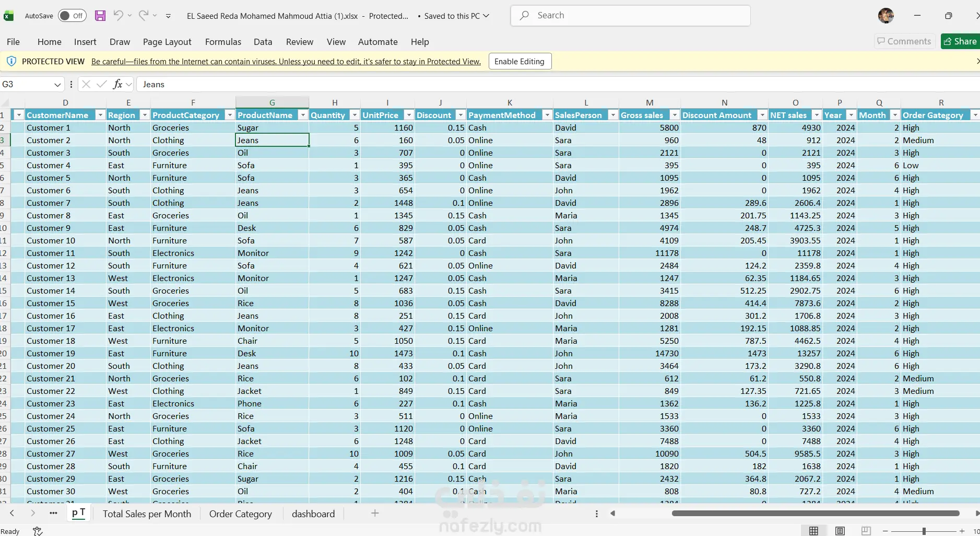Viewport: 980px width, 536px height.
Task: Click the insert function fx icon
Action: click(x=117, y=84)
